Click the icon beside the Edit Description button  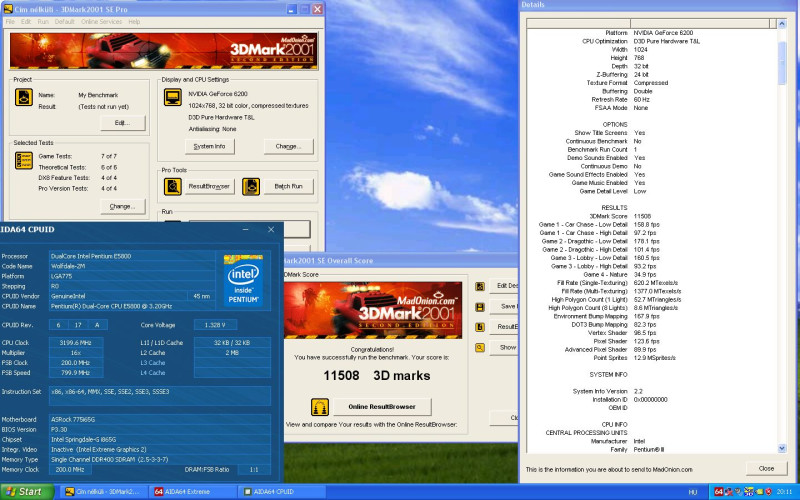pos(480,286)
